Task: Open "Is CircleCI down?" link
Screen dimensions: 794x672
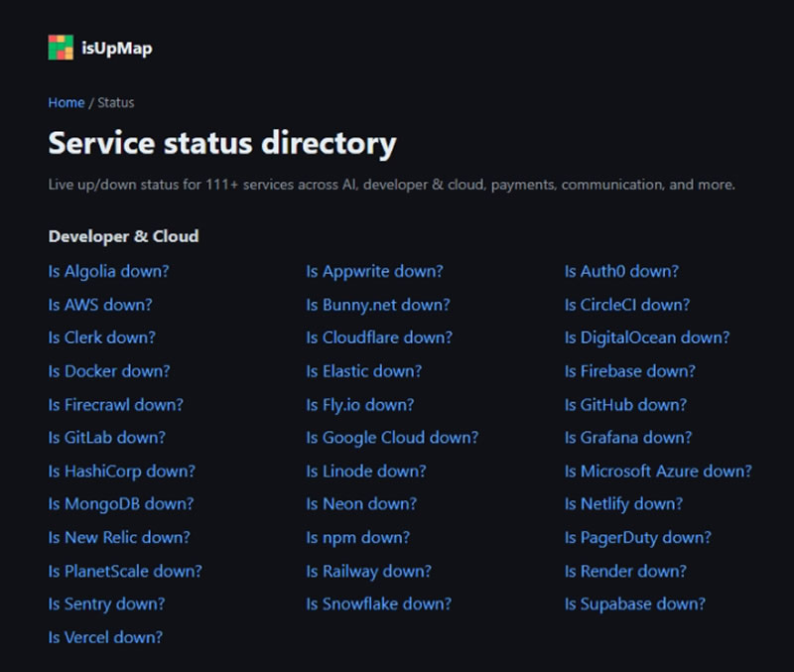Action: tap(627, 305)
